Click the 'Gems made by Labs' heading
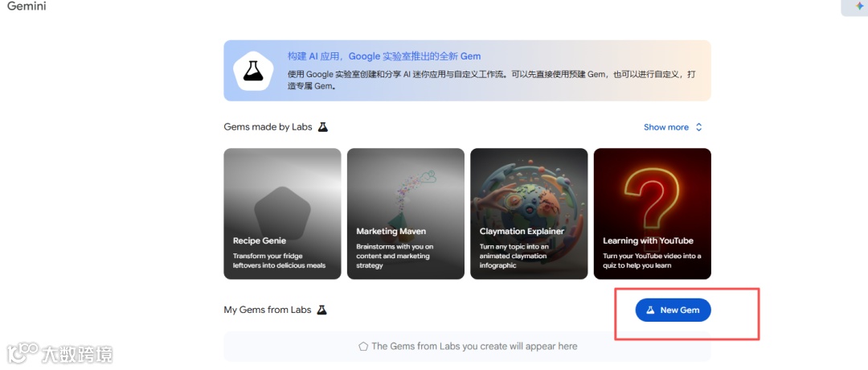 [268, 127]
